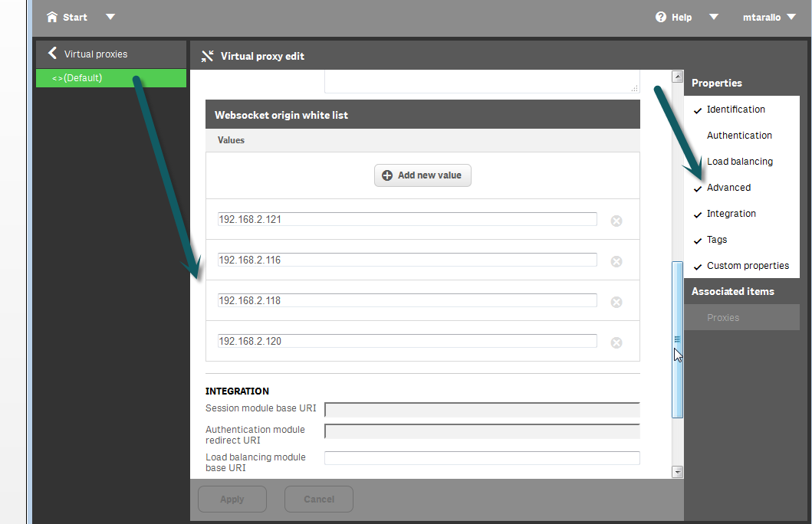Select the (Default) virtual proxy entry
This screenshot has width=812, height=524.
111,78
